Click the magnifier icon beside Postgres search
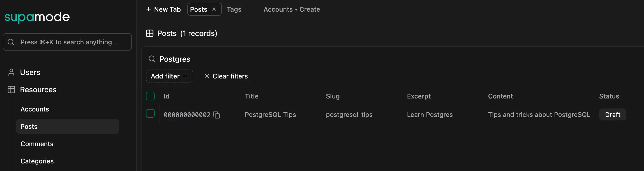644x171 pixels. click(x=152, y=59)
